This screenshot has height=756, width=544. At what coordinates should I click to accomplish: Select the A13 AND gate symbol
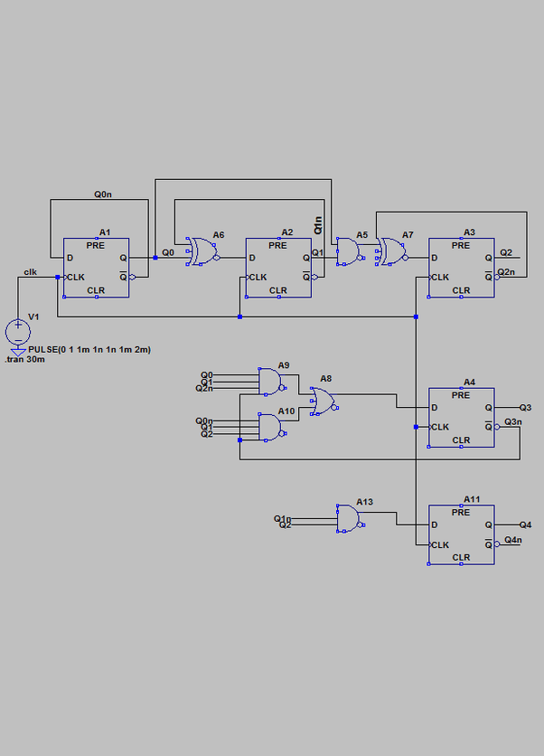pos(351,518)
